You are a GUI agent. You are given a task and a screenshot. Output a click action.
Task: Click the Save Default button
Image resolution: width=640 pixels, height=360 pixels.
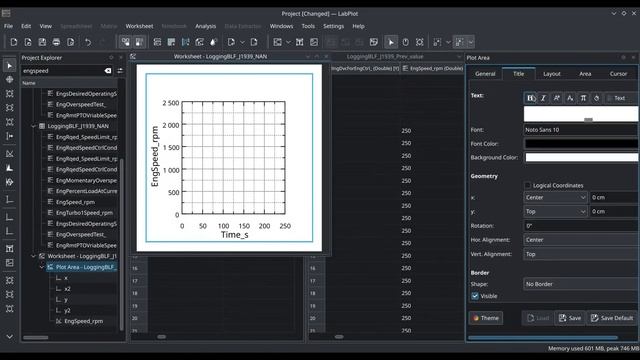tap(612, 318)
